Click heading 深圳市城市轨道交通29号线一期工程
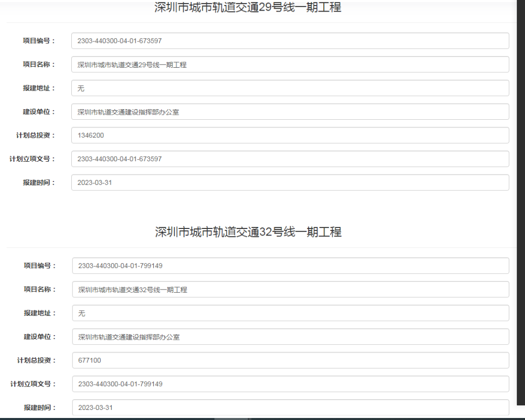The height and width of the screenshot is (420, 525). (248, 8)
